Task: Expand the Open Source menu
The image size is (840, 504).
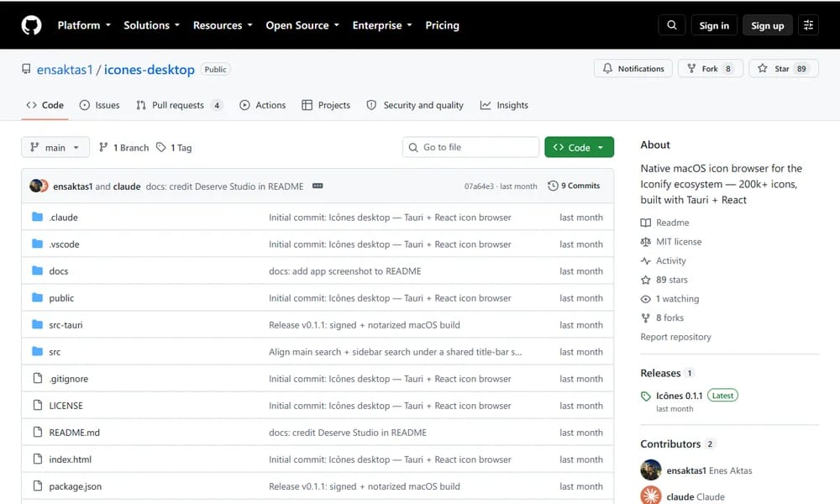Action: pos(302,25)
